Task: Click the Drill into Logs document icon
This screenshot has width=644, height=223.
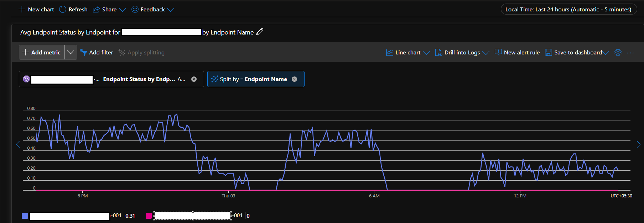Action: (x=438, y=53)
